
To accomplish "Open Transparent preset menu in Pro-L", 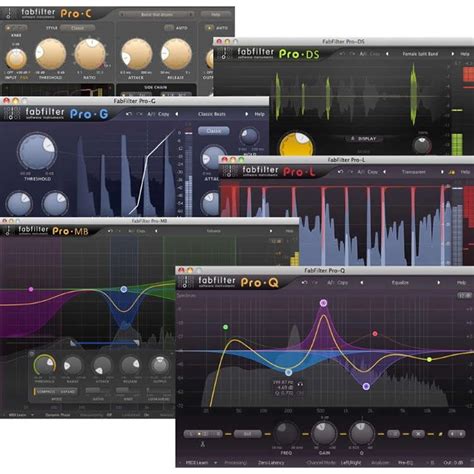I will pos(413,172).
